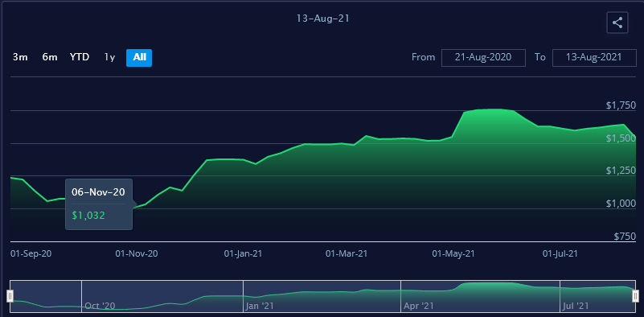
Task: Choose the 1y time range
Action: 109,58
